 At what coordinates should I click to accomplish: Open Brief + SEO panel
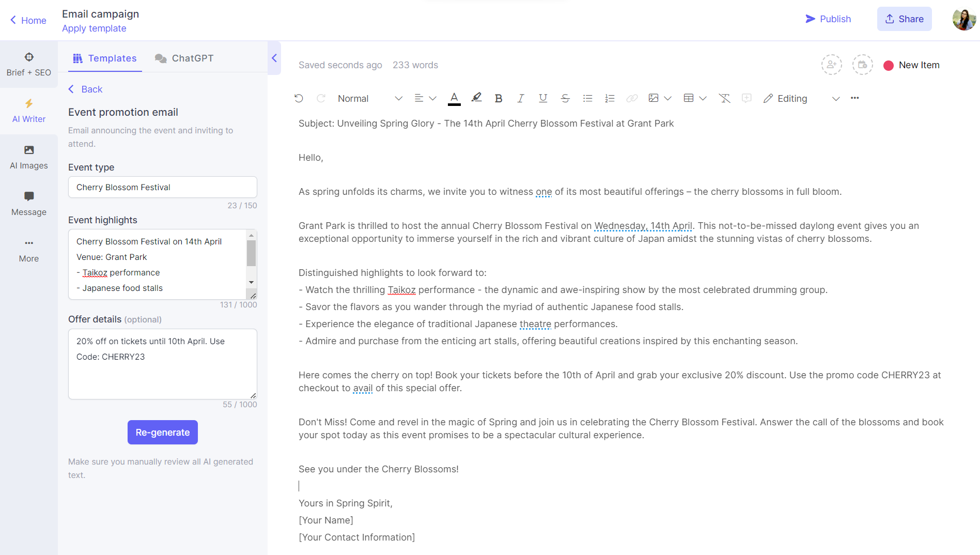click(x=29, y=65)
